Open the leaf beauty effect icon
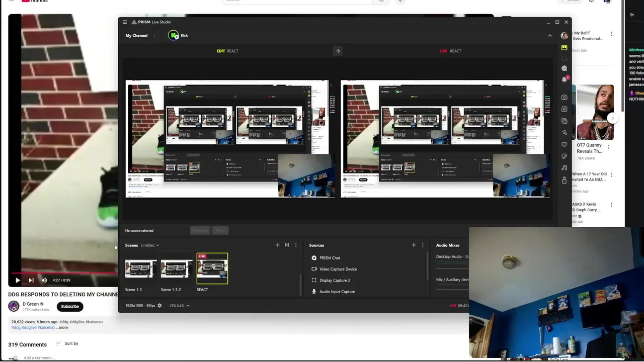 tap(564, 156)
